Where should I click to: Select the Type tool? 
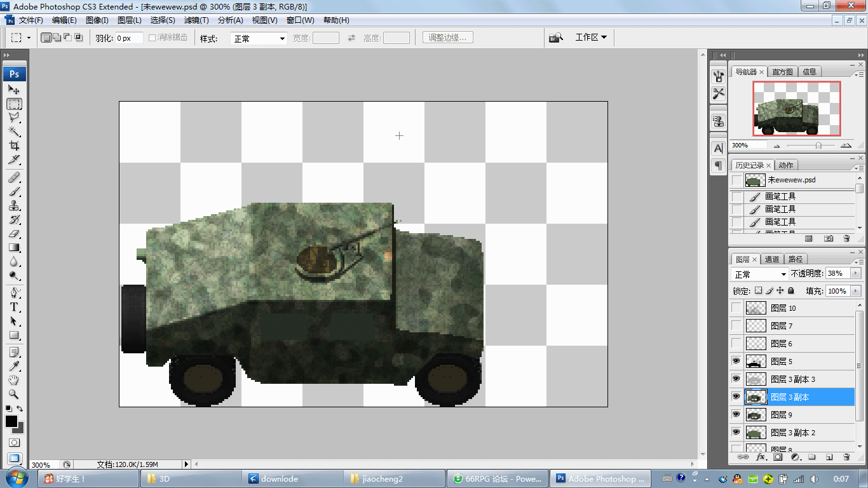14,307
